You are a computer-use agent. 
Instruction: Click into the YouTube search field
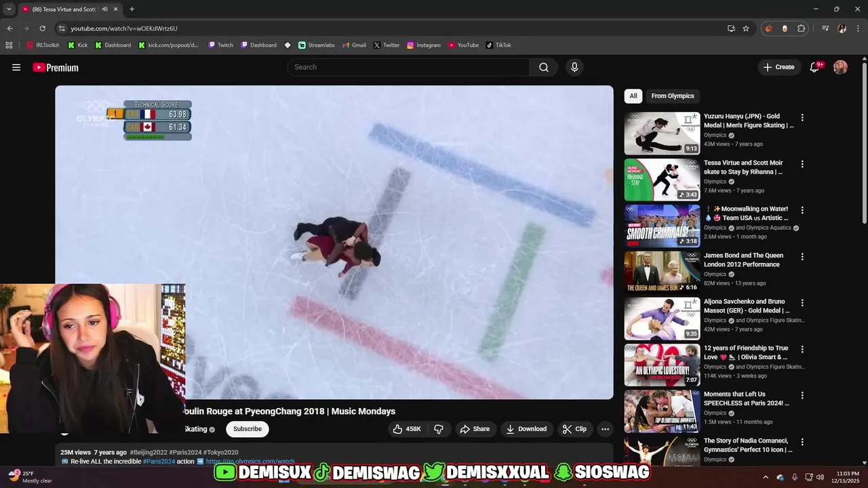[x=408, y=67]
